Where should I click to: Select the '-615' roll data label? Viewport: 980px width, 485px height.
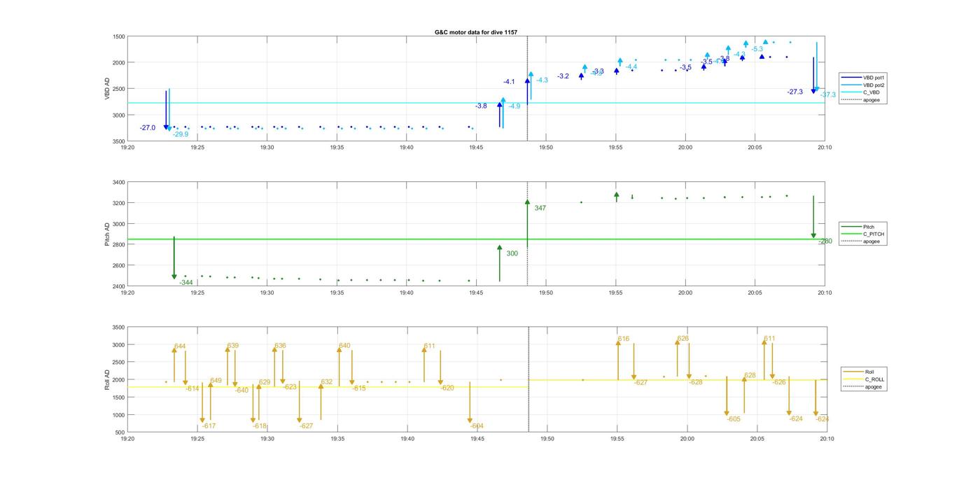(358, 388)
